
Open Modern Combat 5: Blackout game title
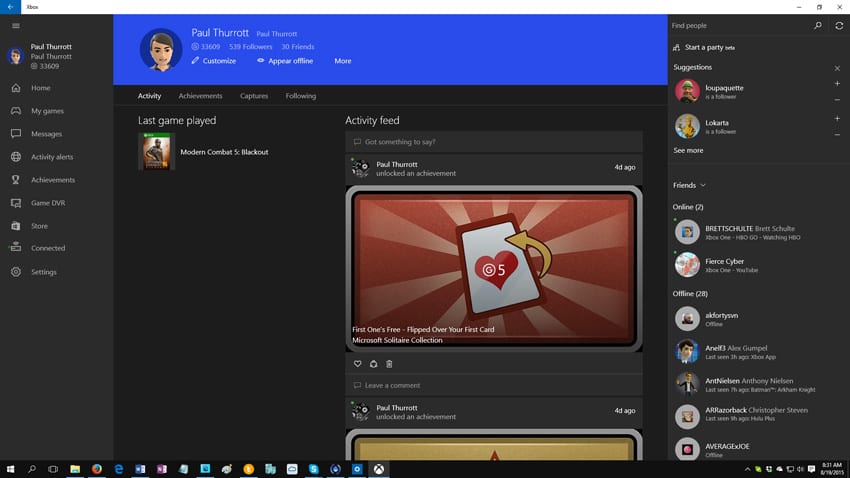(224, 152)
